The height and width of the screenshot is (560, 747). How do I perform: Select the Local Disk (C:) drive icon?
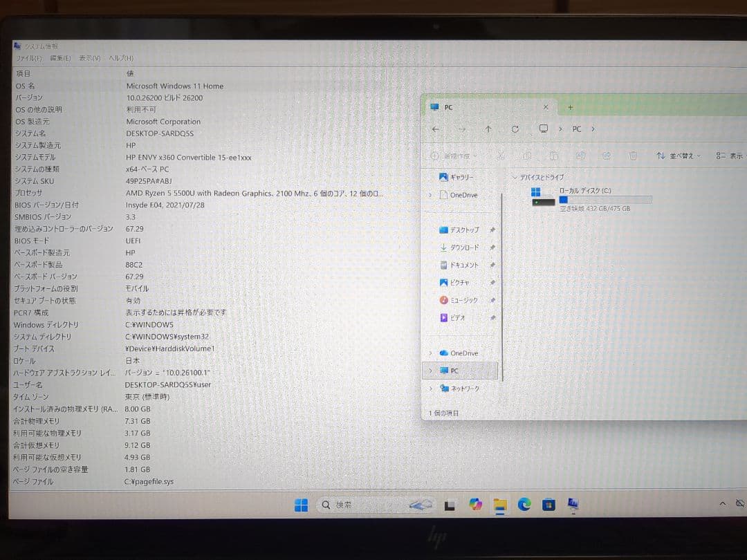[x=542, y=196]
